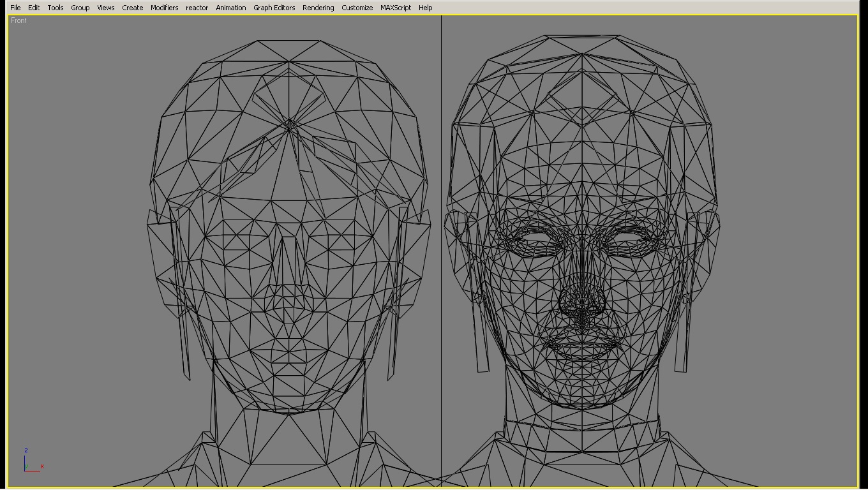Viewport: 868px width, 490px height.
Task: Open the Customize menu
Action: click(x=357, y=8)
